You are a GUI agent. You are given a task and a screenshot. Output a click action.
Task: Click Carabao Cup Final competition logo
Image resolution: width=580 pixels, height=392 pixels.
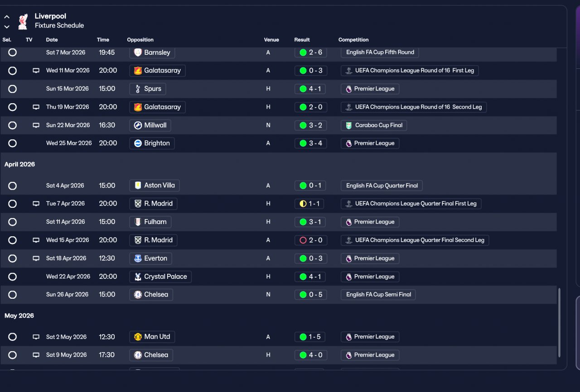point(348,125)
